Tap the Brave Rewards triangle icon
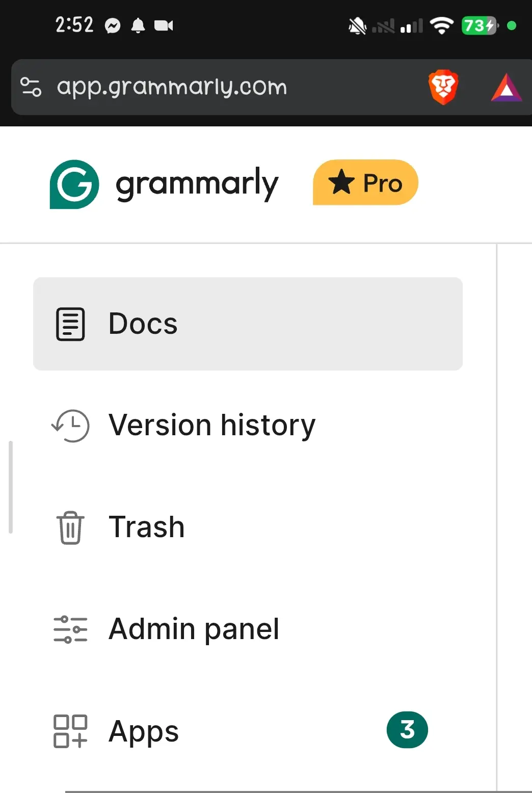Viewport: 532px width, 793px height. pos(506,88)
